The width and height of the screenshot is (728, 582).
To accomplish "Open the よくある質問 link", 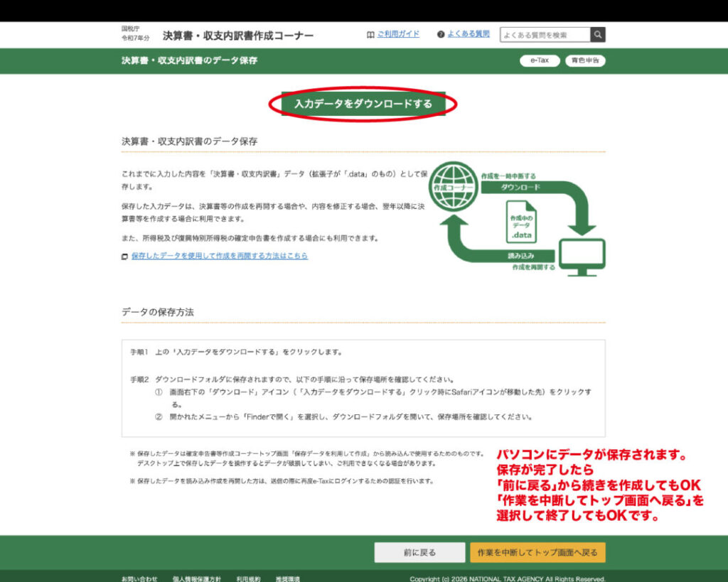I will pyautogui.click(x=469, y=34).
